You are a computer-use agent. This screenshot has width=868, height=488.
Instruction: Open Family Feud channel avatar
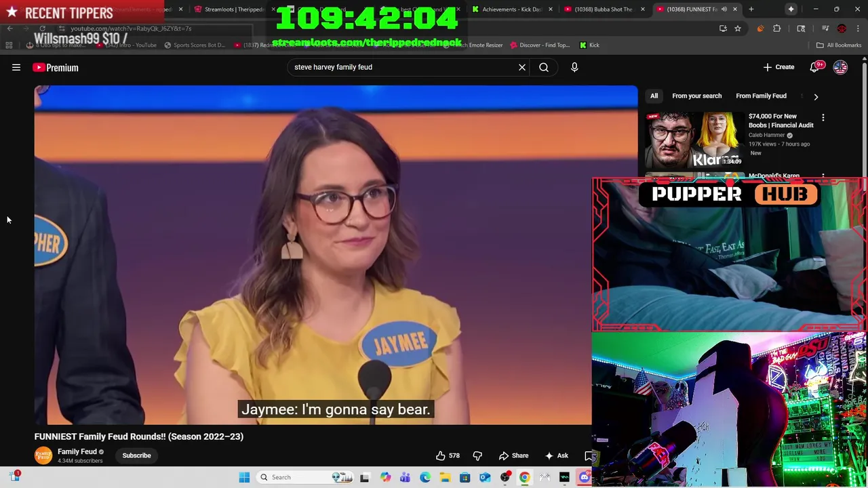(43, 455)
